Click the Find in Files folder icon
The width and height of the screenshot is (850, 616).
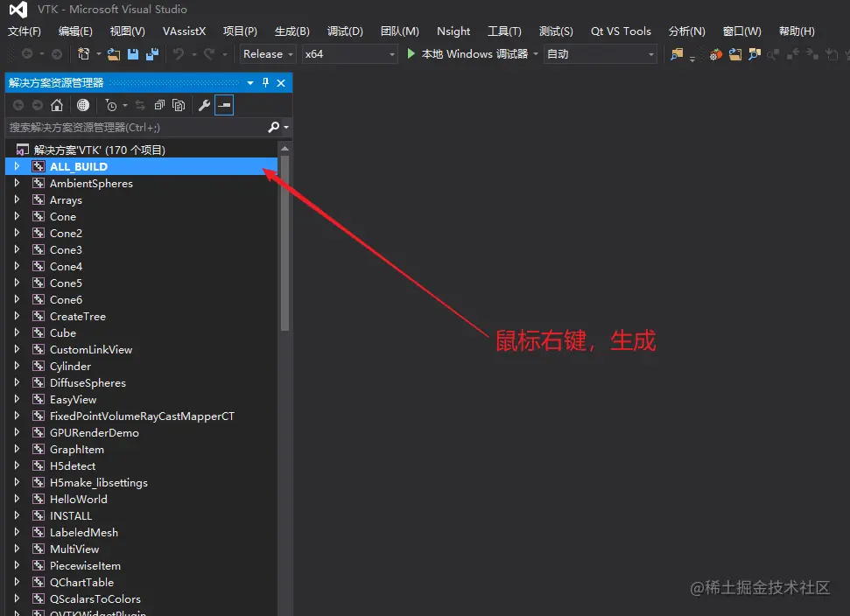(677, 53)
